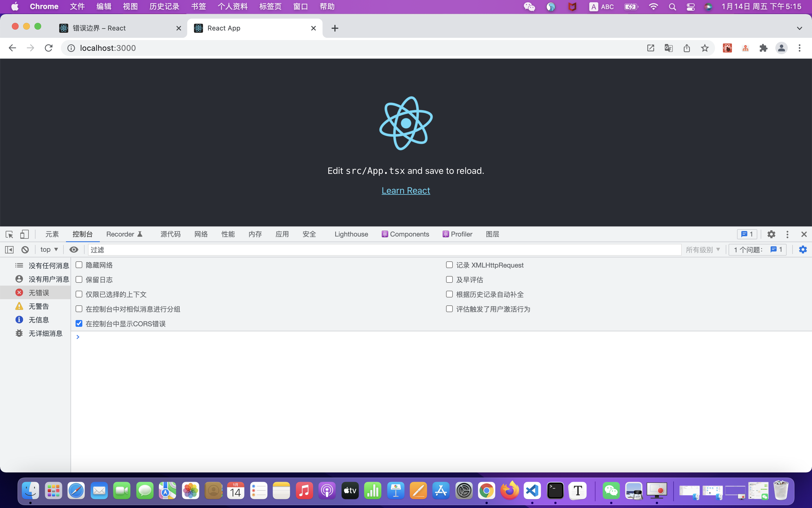Close the DevTools panel
The width and height of the screenshot is (812, 508).
coord(804,234)
